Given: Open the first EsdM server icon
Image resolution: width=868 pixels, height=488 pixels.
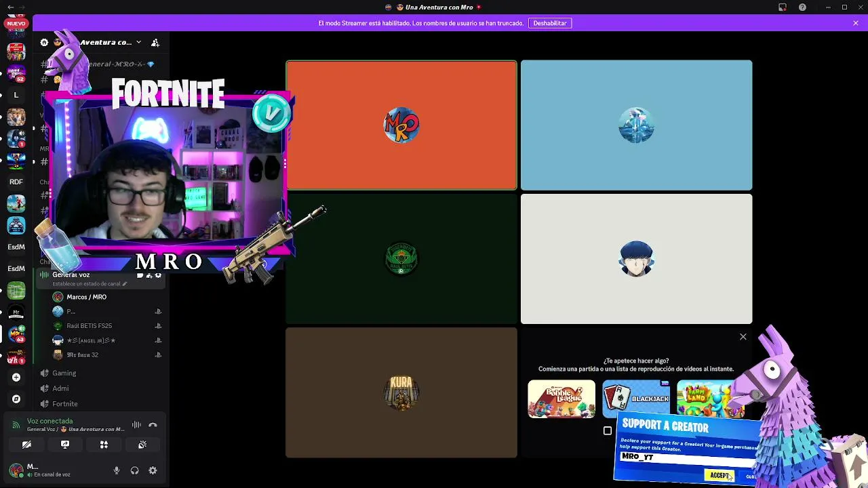Looking at the screenshot, I should [x=16, y=247].
